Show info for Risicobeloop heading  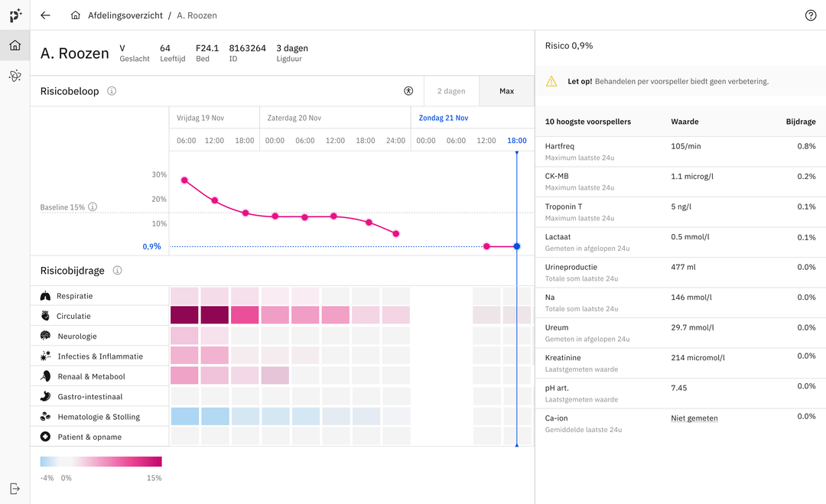[x=112, y=90]
